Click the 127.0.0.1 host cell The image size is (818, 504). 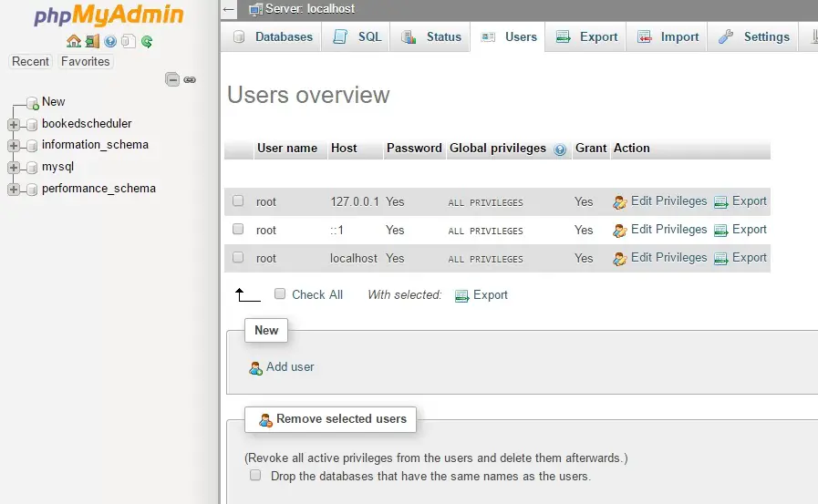[355, 201]
